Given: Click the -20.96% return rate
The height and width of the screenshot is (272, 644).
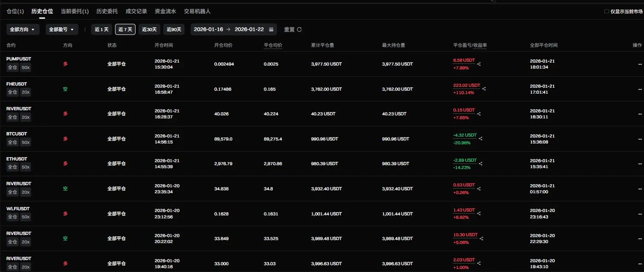Looking at the screenshot, I should (x=462, y=143).
